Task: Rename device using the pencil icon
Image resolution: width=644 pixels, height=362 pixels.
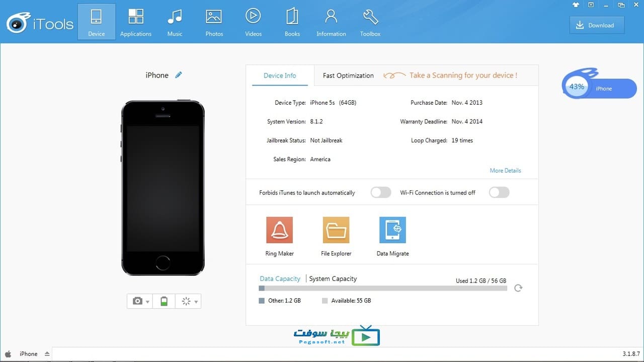Action: click(178, 75)
